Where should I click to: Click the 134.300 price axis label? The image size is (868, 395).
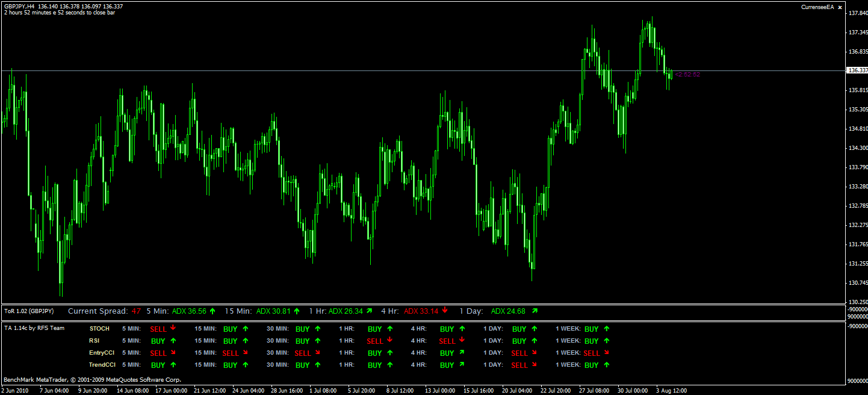tap(857, 148)
